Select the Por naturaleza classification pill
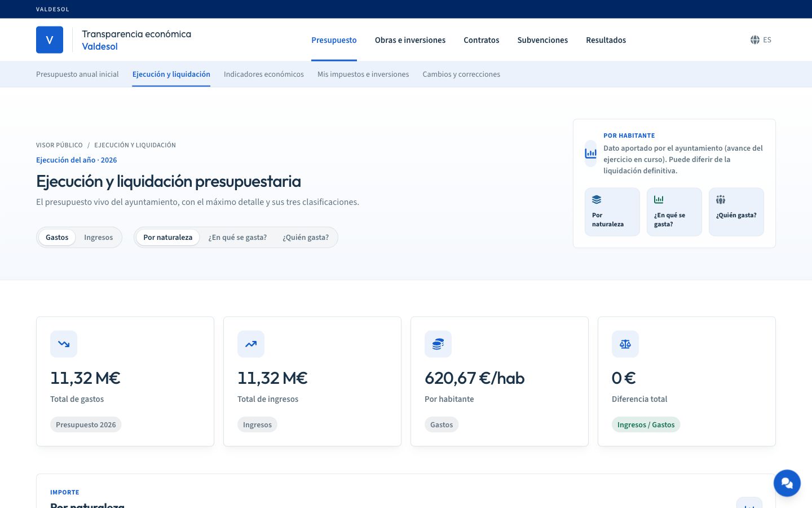 pos(168,238)
